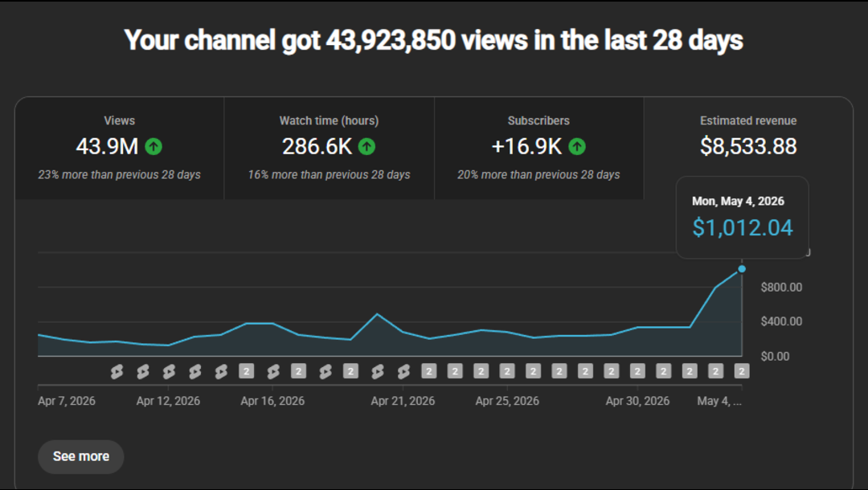The image size is (868, 490).
Task: Click the 'Apr 16, 2026' date label
Action: coord(272,401)
